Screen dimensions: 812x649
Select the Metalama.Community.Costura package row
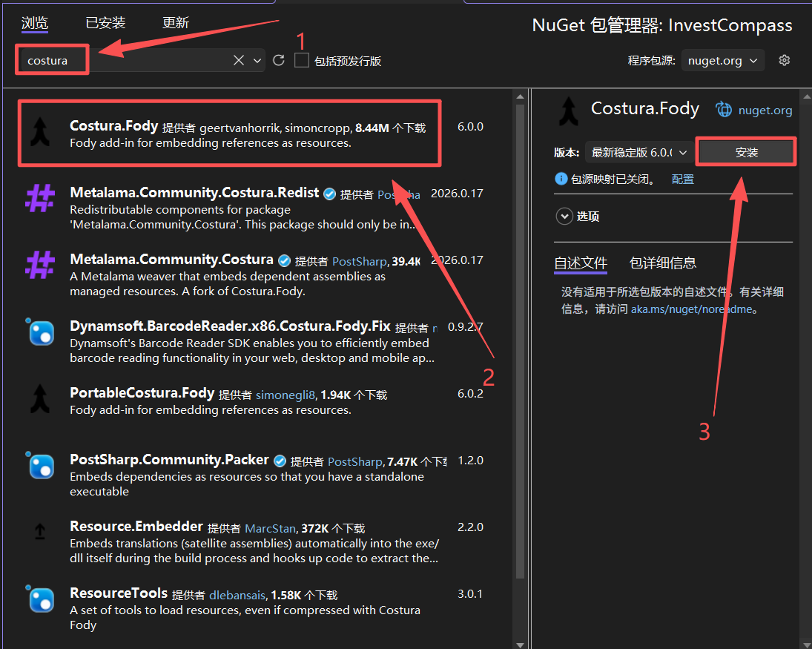tap(254, 275)
